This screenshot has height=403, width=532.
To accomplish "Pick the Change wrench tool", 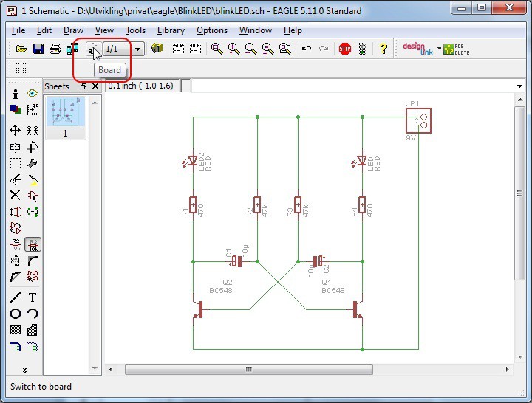I will [33, 162].
